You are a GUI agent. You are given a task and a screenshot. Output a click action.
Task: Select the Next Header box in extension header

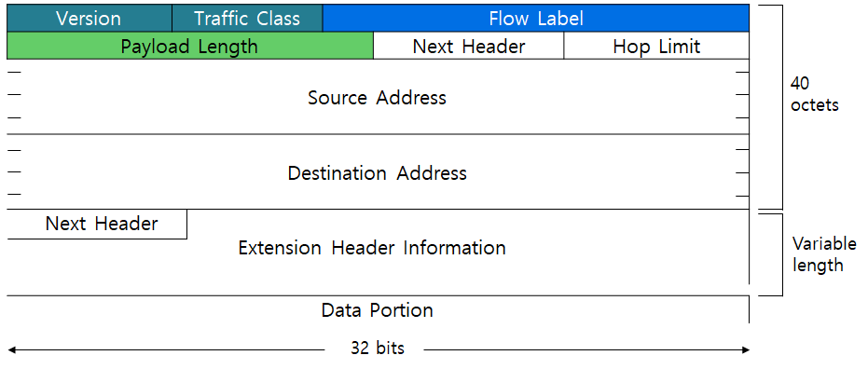[x=97, y=224]
